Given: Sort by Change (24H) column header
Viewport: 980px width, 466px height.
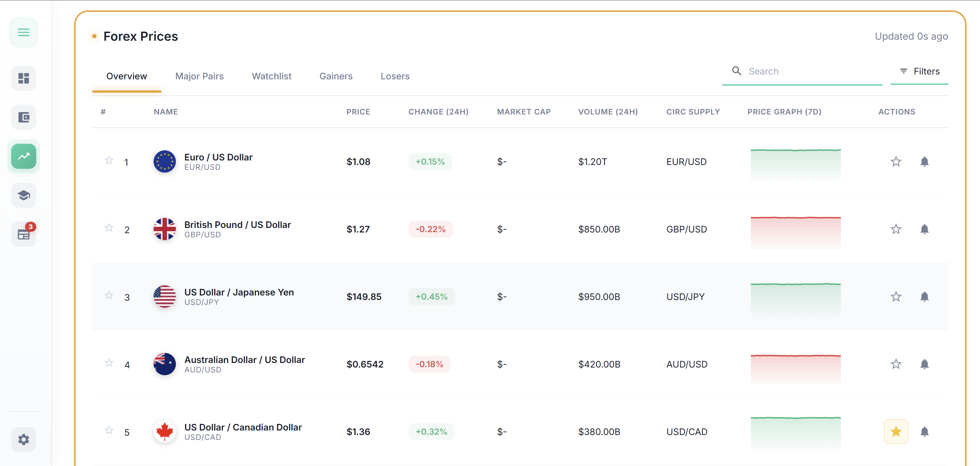Looking at the screenshot, I should pyautogui.click(x=438, y=112).
